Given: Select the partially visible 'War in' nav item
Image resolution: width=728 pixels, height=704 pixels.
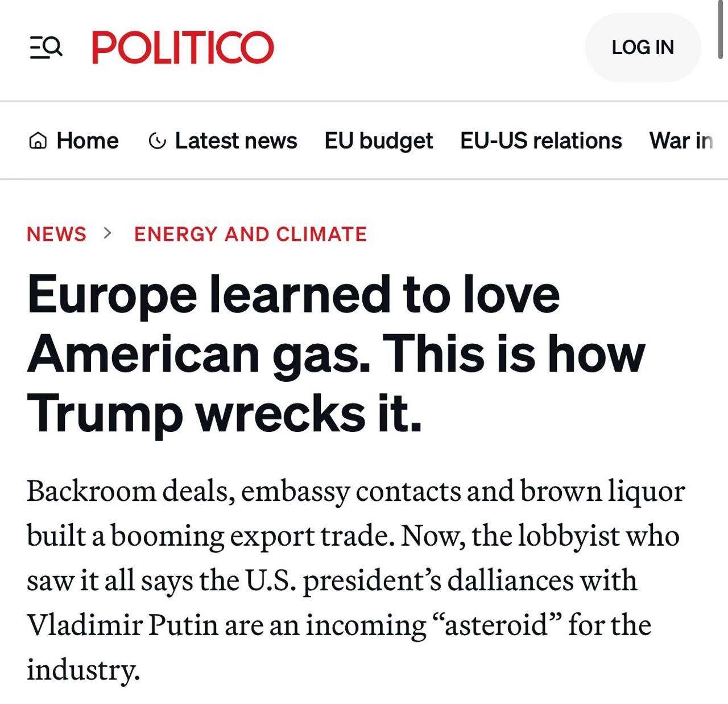Looking at the screenshot, I should (x=680, y=141).
